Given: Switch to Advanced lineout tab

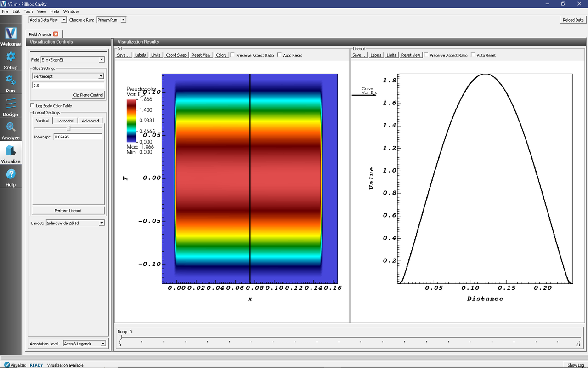Looking at the screenshot, I should tap(90, 121).
